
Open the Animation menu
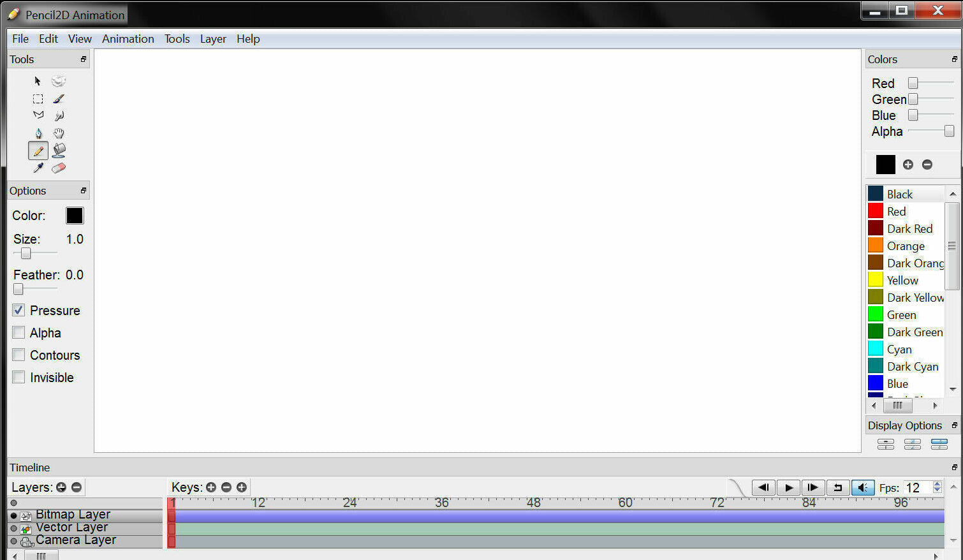click(128, 39)
